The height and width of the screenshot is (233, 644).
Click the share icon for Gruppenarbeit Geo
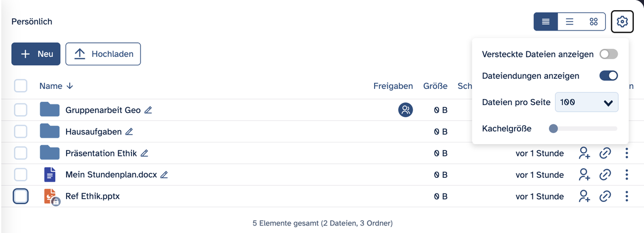[405, 110]
